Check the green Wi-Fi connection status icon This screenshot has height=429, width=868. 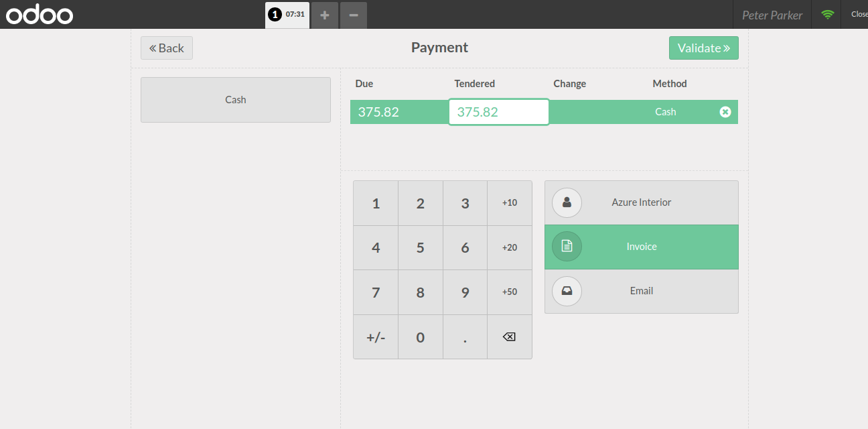[828, 14]
